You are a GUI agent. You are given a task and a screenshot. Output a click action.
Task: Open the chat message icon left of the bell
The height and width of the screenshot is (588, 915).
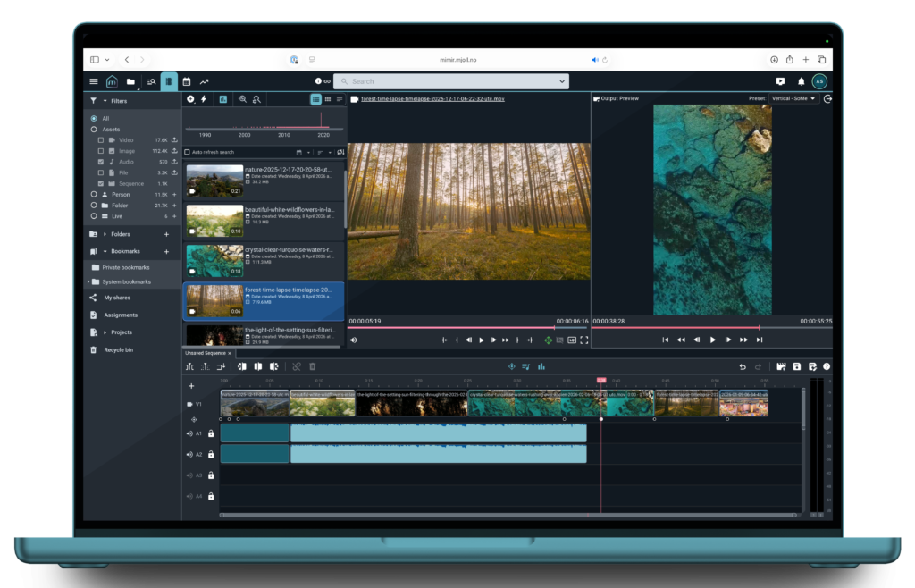point(780,81)
